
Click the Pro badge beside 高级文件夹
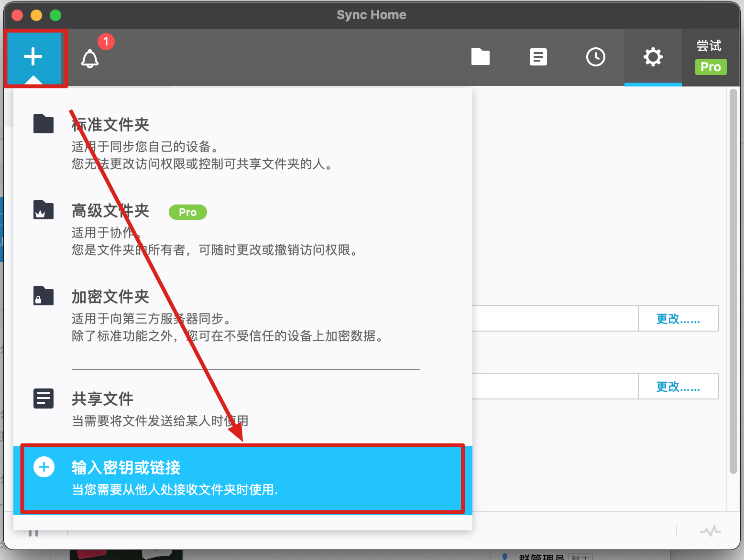pos(187,212)
